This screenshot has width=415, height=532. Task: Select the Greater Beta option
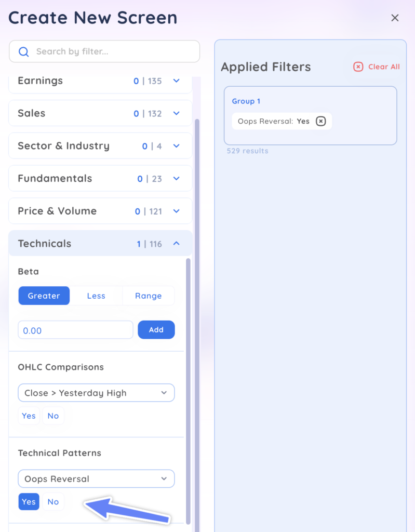44,296
